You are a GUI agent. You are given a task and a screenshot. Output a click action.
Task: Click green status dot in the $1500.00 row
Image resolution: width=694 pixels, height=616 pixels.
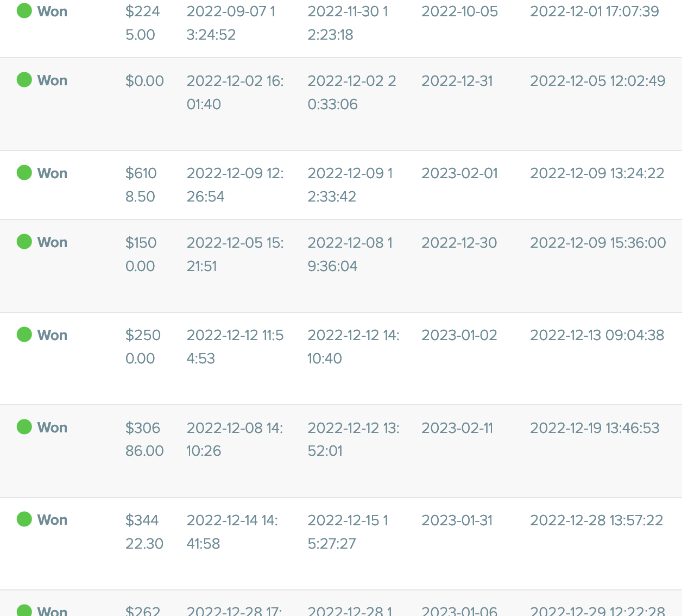[24, 242]
